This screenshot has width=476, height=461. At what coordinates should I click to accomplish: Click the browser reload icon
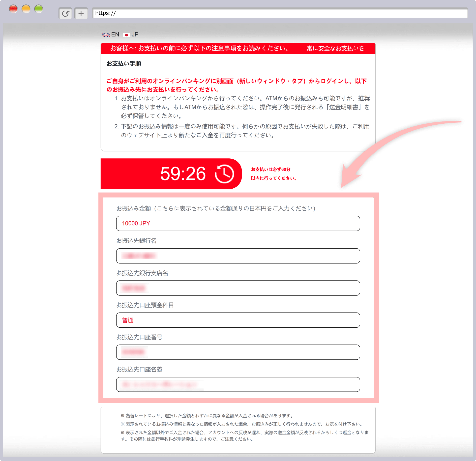click(x=65, y=13)
